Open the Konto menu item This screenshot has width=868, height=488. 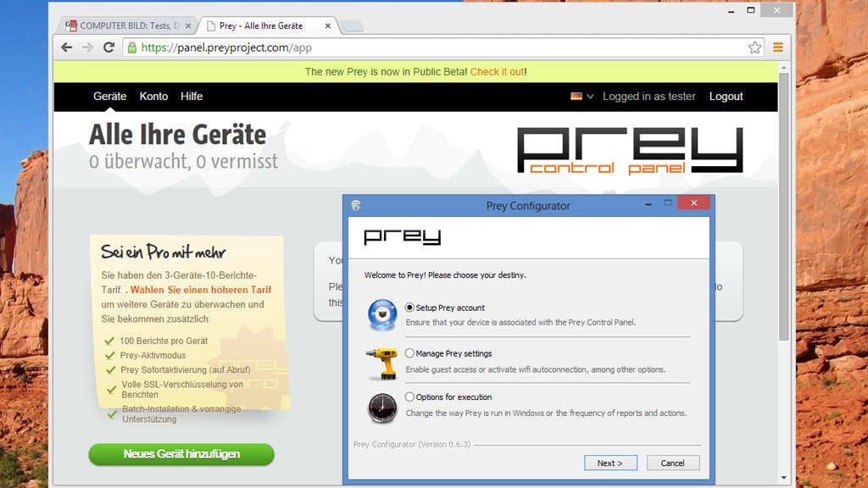pos(153,97)
